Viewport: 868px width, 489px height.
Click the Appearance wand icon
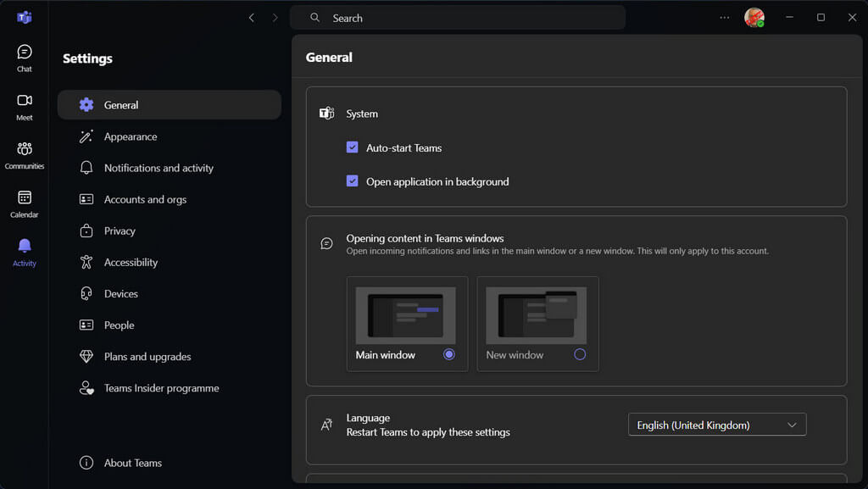pos(86,136)
